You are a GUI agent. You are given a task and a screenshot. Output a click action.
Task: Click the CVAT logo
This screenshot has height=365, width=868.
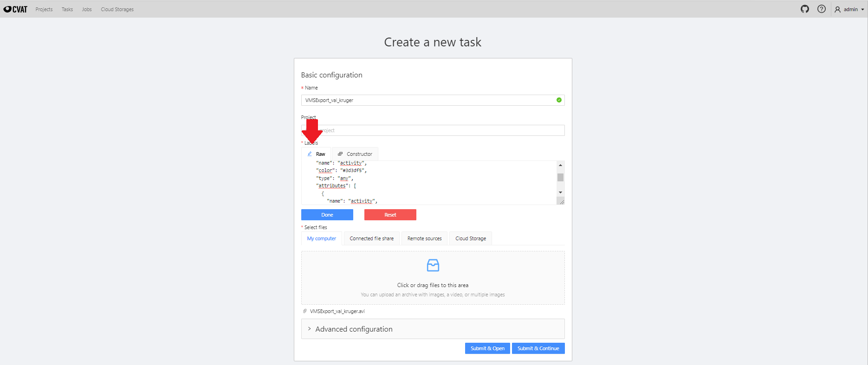15,8
